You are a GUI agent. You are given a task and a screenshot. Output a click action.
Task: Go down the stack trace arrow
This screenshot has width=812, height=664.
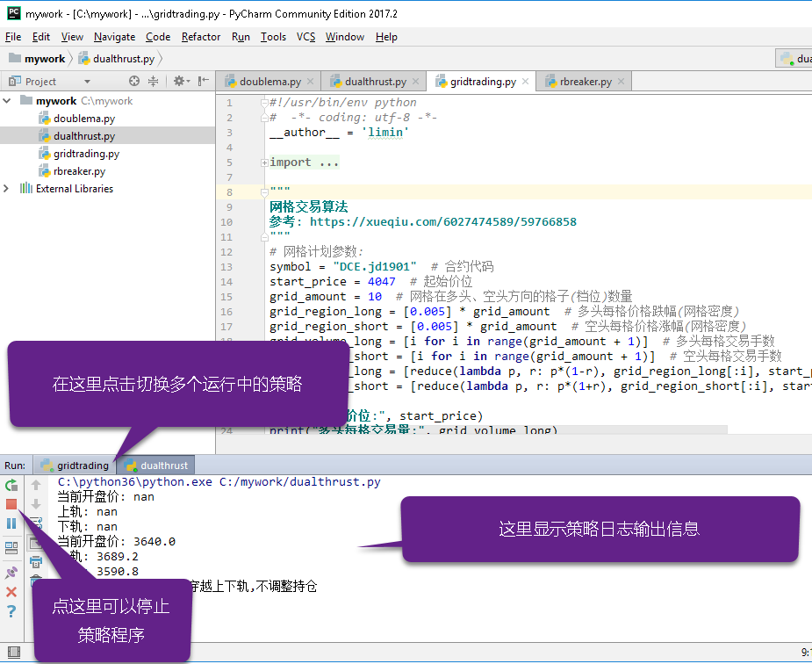tap(36, 504)
